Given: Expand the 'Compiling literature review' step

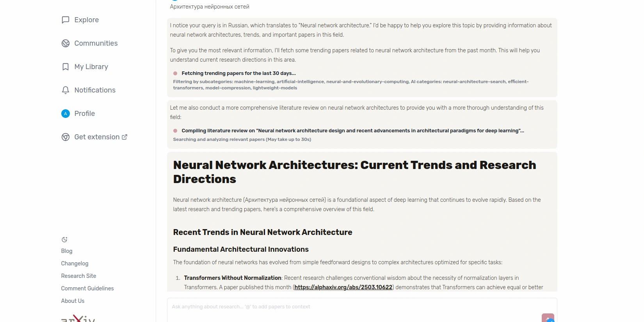Looking at the screenshot, I should pos(352,131).
